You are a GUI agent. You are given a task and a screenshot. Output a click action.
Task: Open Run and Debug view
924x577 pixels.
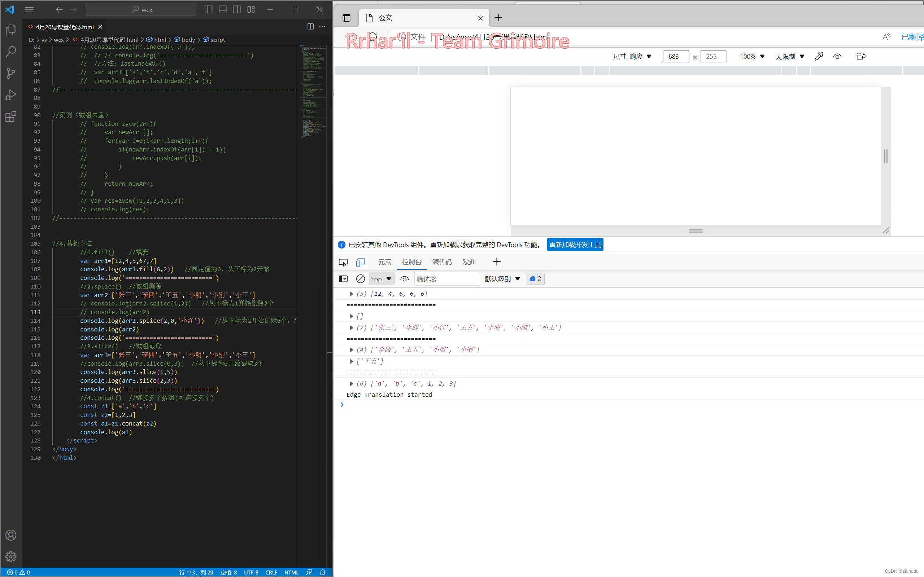click(x=11, y=94)
